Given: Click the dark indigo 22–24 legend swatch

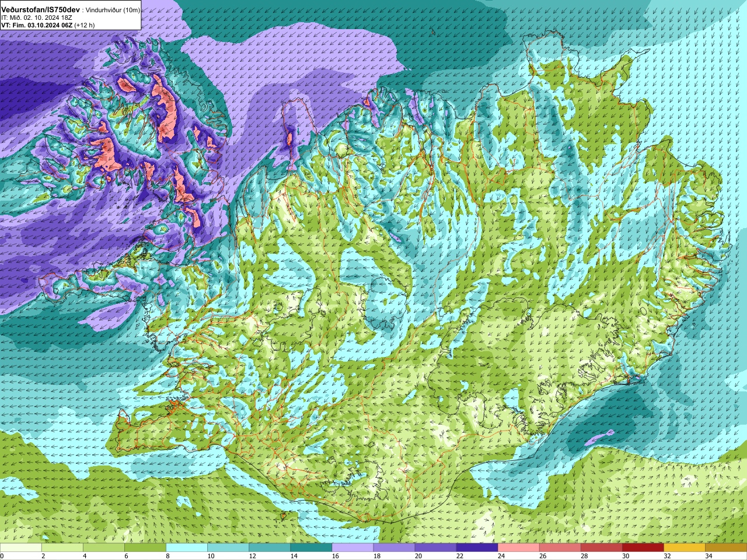Looking at the screenshot, I should pyautogui.click(x=477, y=548).
